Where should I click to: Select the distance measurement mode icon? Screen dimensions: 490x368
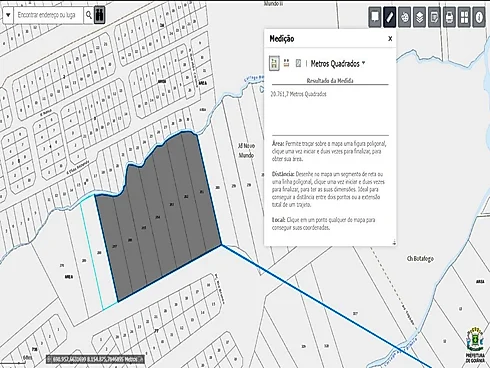coord(286,63)
